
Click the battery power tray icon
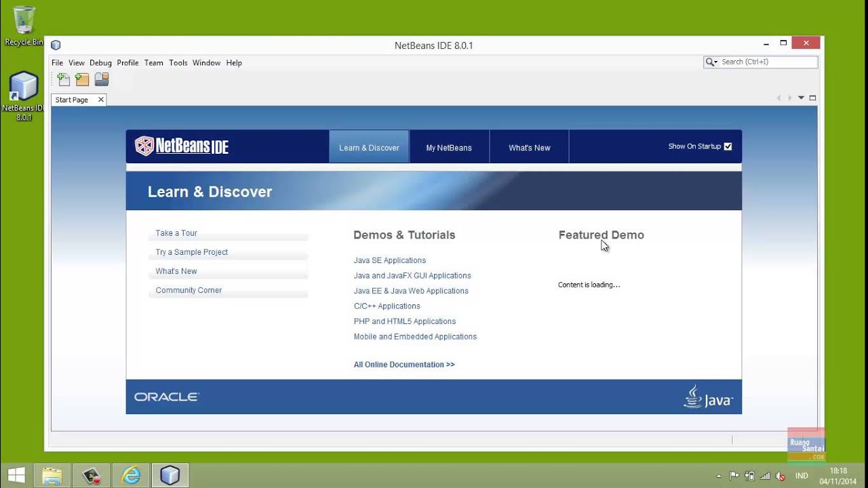(x=750, y=476)
